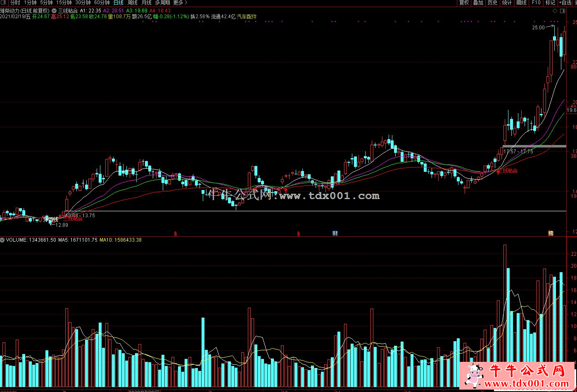577x392 pixels.
Task: Select the 15分钟 period tab
Action: (64, 2)
